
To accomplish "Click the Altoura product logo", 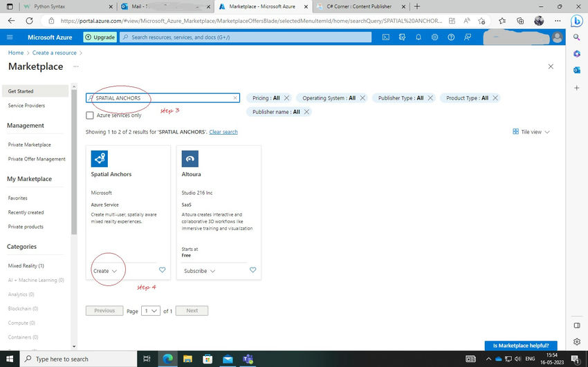I will pos(190,159).
